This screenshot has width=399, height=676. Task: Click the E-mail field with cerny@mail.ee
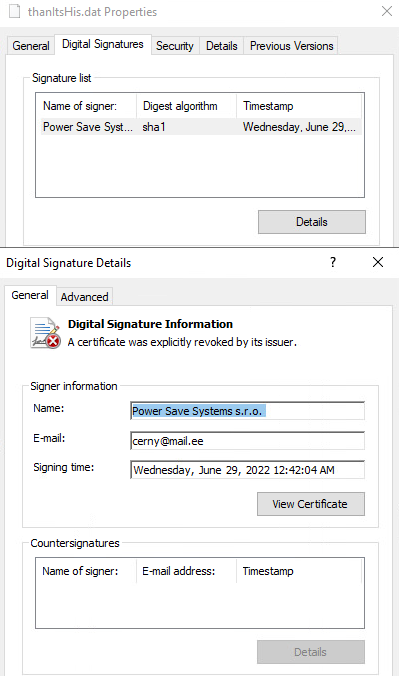[x=248, y=441]
